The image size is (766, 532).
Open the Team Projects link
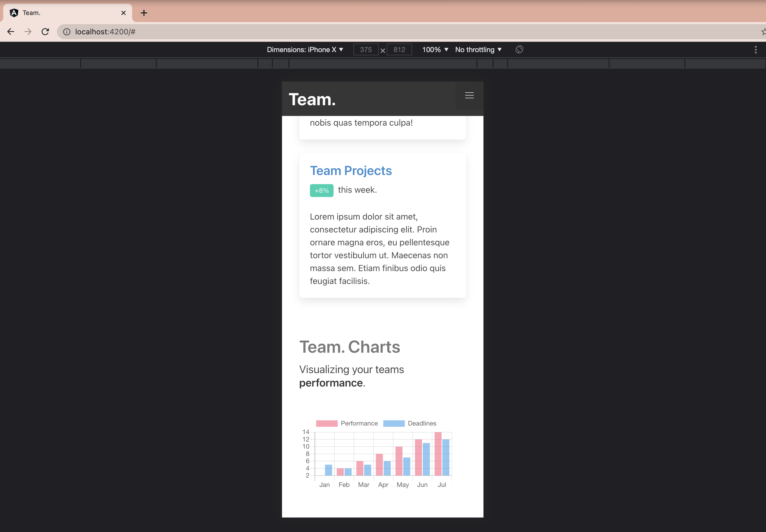point(351,171)
